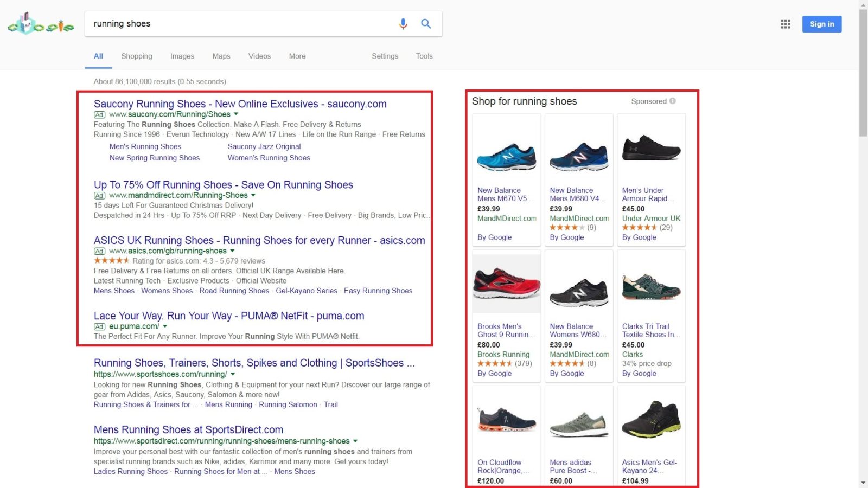Image resolution: width=868 pixels, height=488 pixels.
Task: Expand dropdown arrow next to saucony.com URL
Action: (x=236, y=114)
